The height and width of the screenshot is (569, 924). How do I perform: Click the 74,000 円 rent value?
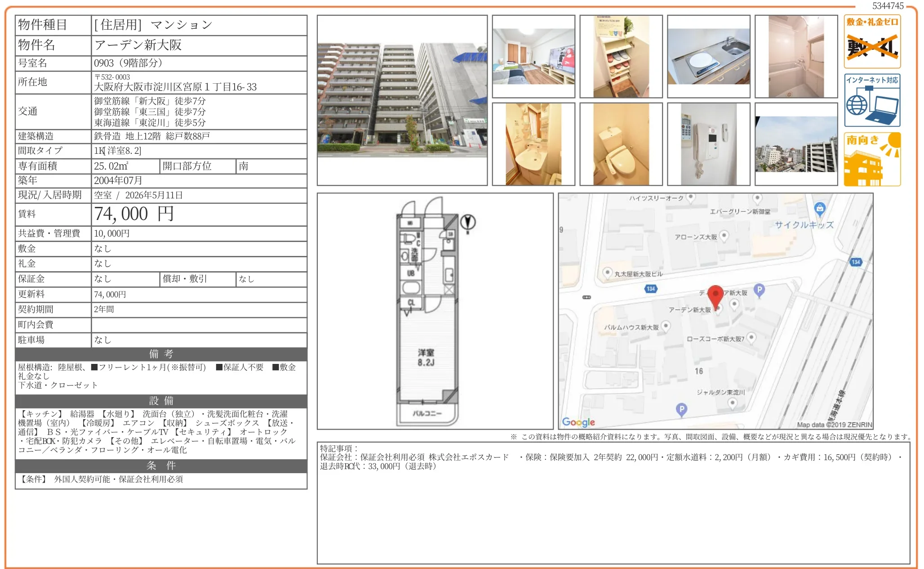(133, 214)
